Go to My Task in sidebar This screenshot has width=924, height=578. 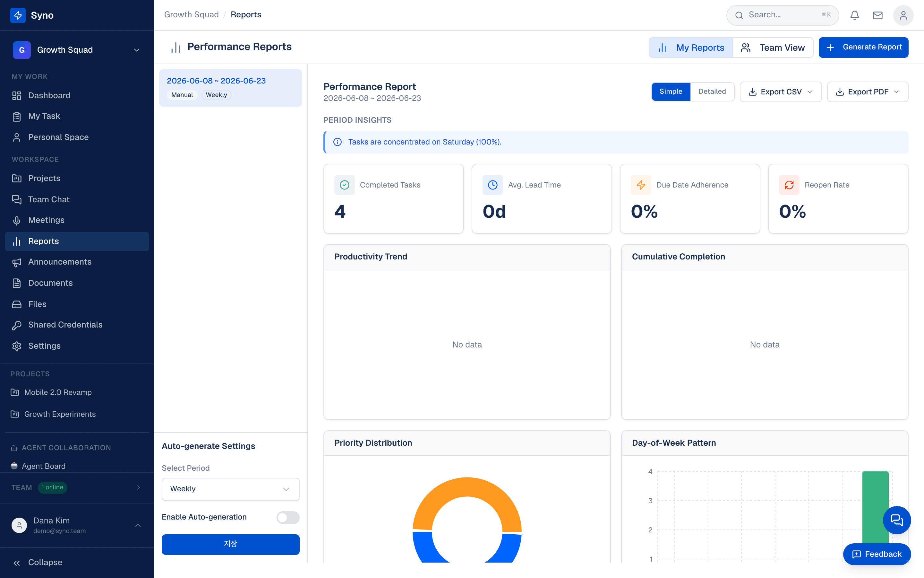tap(77, 116)
